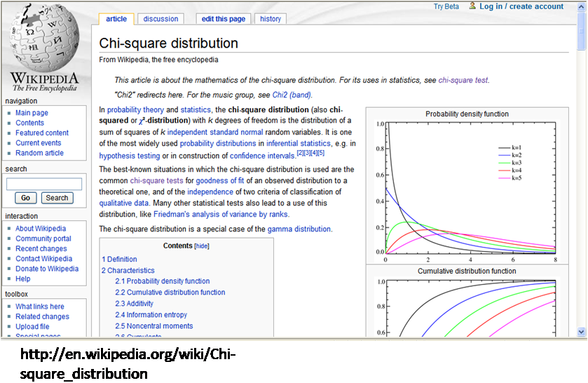
Task: Open confidence intervals link
Action: [263, 156]
